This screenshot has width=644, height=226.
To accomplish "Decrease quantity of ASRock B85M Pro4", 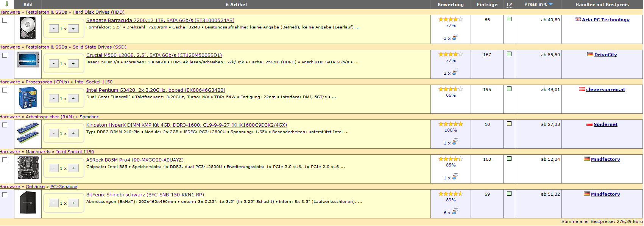I will [x=54, y=168].
